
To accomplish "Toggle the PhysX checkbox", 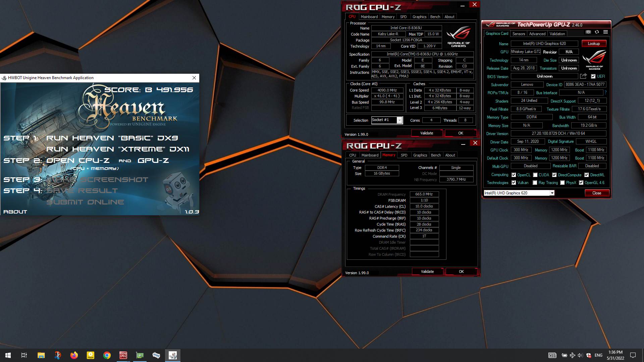I will 562,183.
